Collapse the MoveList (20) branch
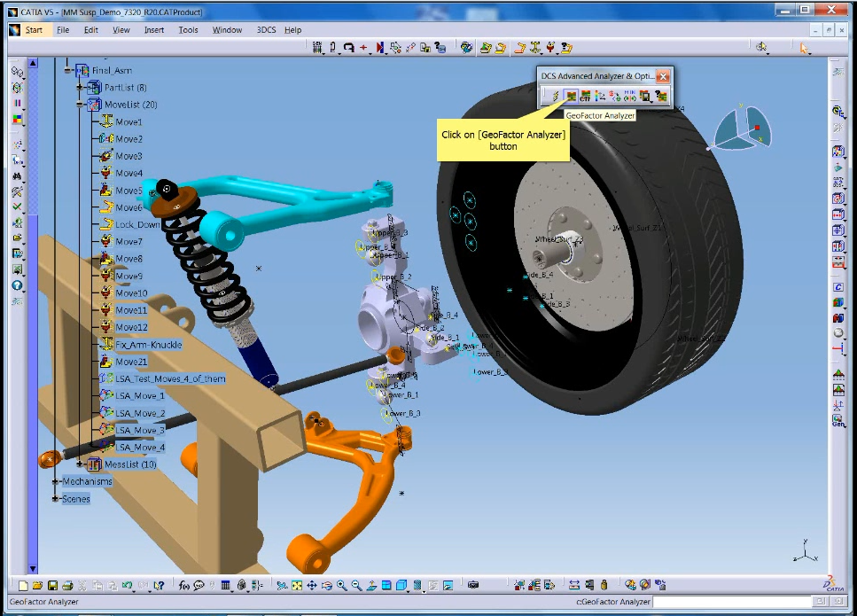 click(x=79, y=103)
